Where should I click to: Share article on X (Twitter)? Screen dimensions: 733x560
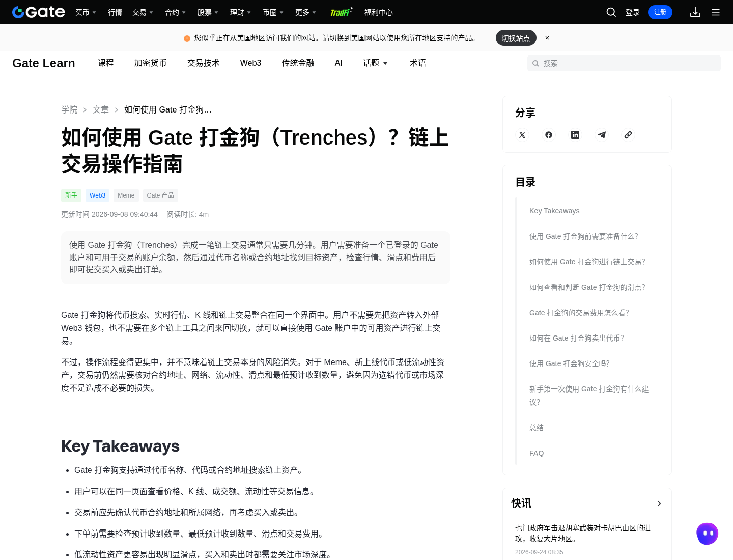pyautogui.click(x=522, y=135)
